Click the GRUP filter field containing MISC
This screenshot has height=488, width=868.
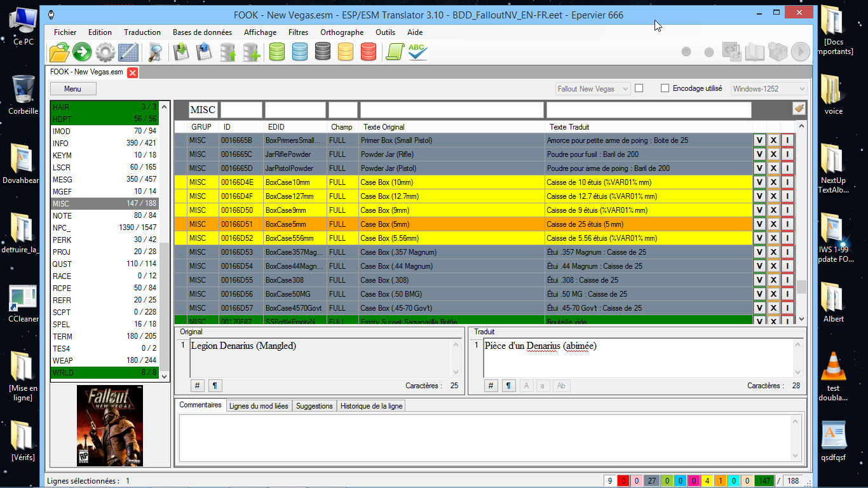pos(203,110)
